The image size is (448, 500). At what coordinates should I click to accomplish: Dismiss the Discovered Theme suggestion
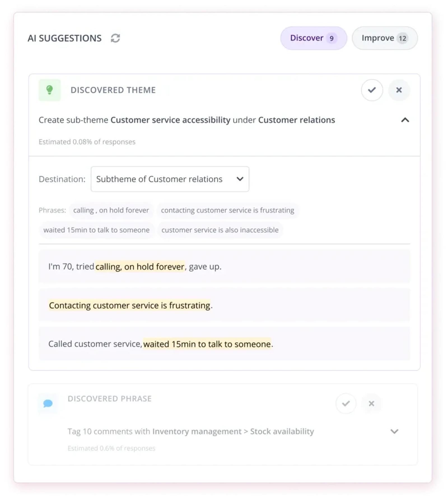(x=399, y=90)
